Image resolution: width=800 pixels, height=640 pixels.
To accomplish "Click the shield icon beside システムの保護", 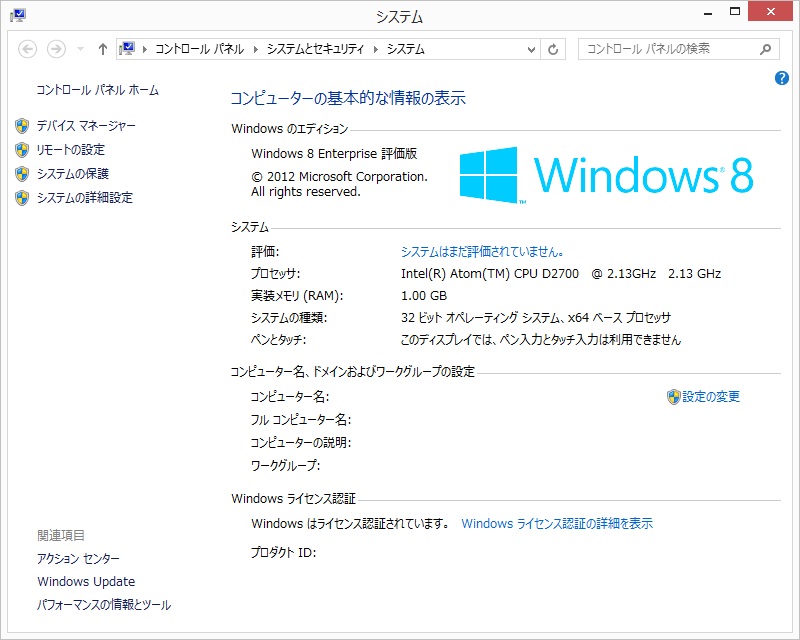I will click(22, 174).
